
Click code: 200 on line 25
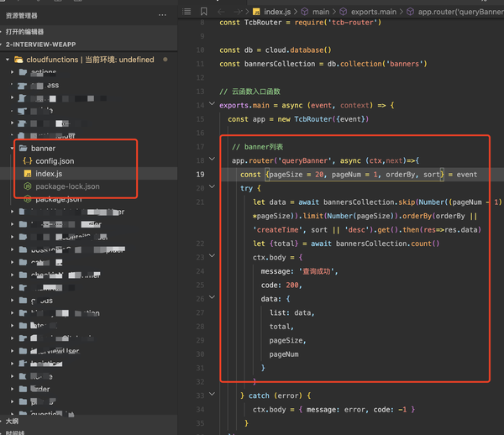280,286
